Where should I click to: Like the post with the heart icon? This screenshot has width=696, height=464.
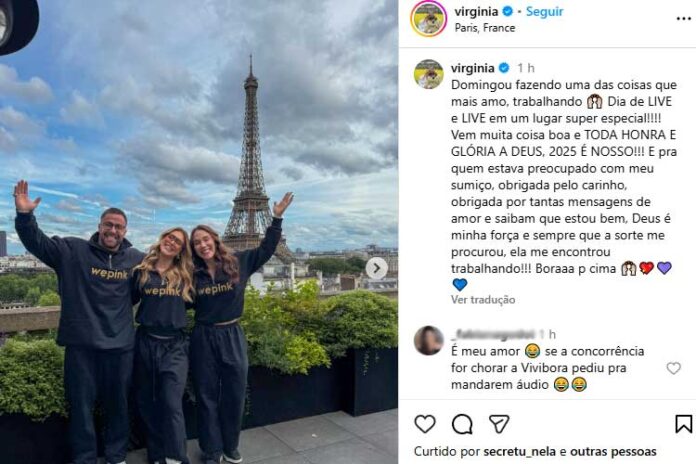[425, 424]
